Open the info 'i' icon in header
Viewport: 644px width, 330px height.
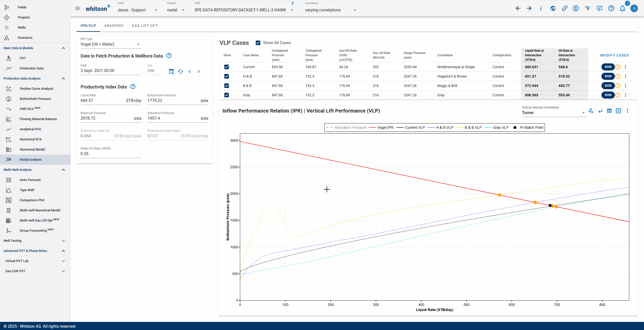[x=541, y=8]
